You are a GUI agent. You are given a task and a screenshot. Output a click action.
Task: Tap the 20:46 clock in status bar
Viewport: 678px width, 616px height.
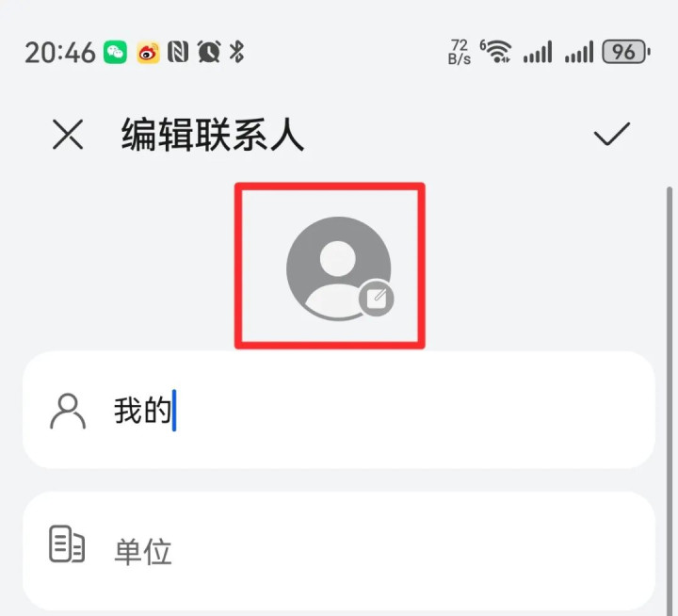pos(59,53)
